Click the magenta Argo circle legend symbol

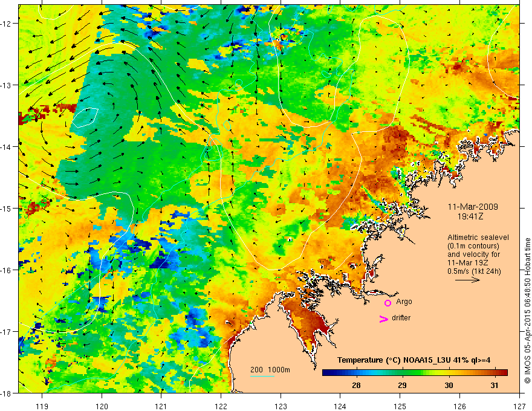pyautogui.click(x=388, y=303)
